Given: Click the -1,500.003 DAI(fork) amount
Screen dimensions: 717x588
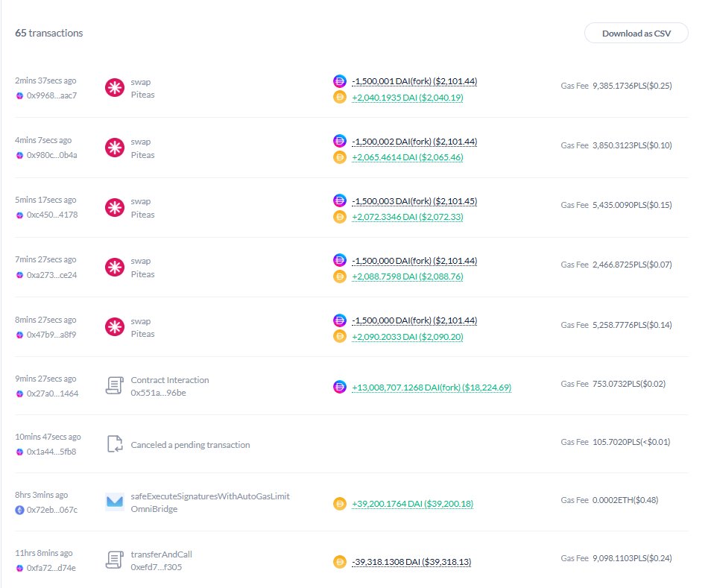Looking at the screenshot, I should pyautogui.click(x=414, y=201).
